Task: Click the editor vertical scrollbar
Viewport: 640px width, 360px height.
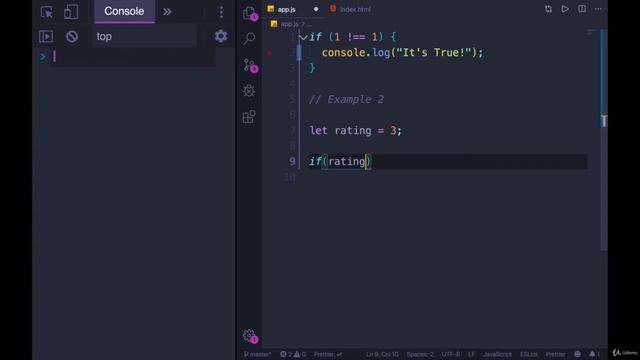Action: [604, 139]
